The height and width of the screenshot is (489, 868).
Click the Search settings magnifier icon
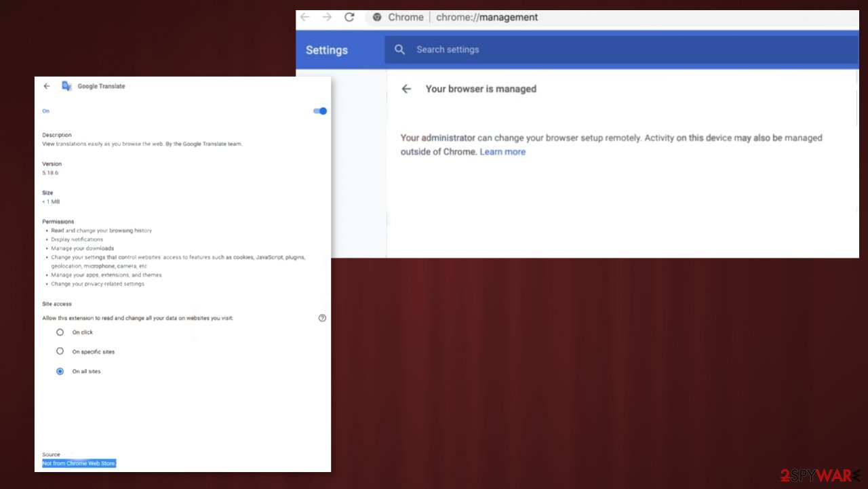click(400, 50)
